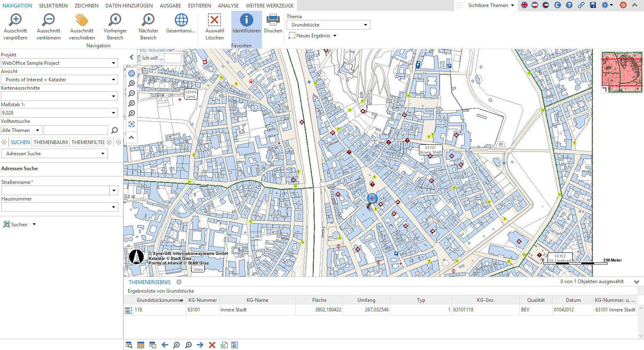
Task: Toggle the center-position locator in map sidebar
Action: [x=131, y=124]
